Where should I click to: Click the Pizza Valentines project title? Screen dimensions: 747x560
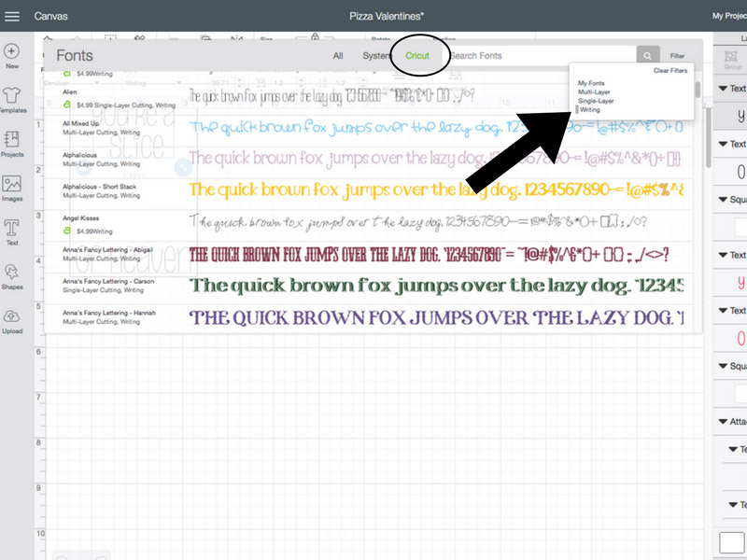387,16
